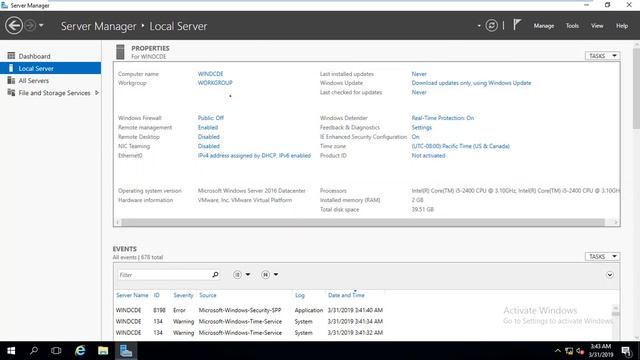Open the Manage menu
This screenshot has height=360, width=640.
tap(544, 26)
